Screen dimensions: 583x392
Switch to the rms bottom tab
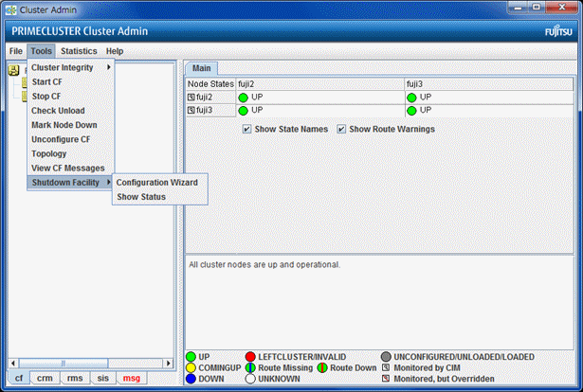click(x=75, y=378)
